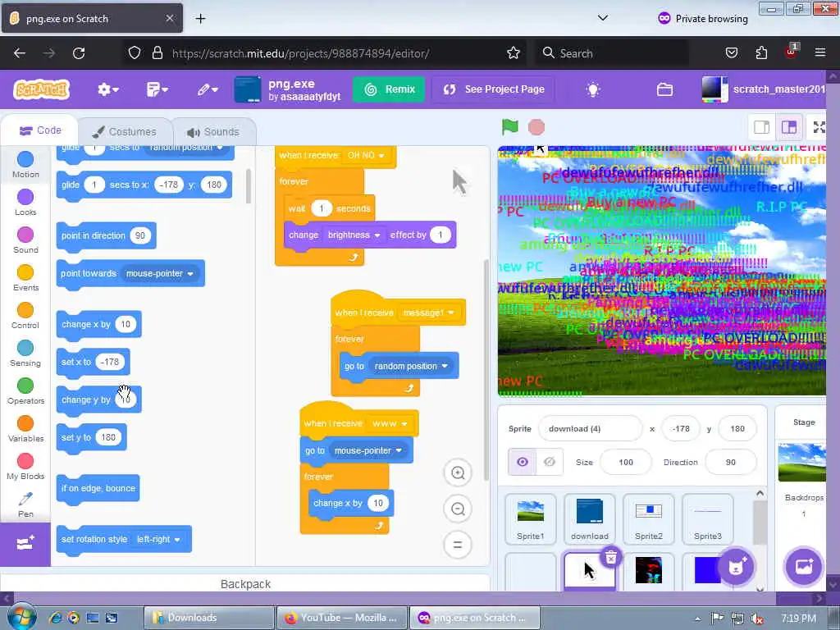Click the Choose a Backdrop button
Image resolution: width=840 pixels, height=630 pixels.
tap(804, 567)
